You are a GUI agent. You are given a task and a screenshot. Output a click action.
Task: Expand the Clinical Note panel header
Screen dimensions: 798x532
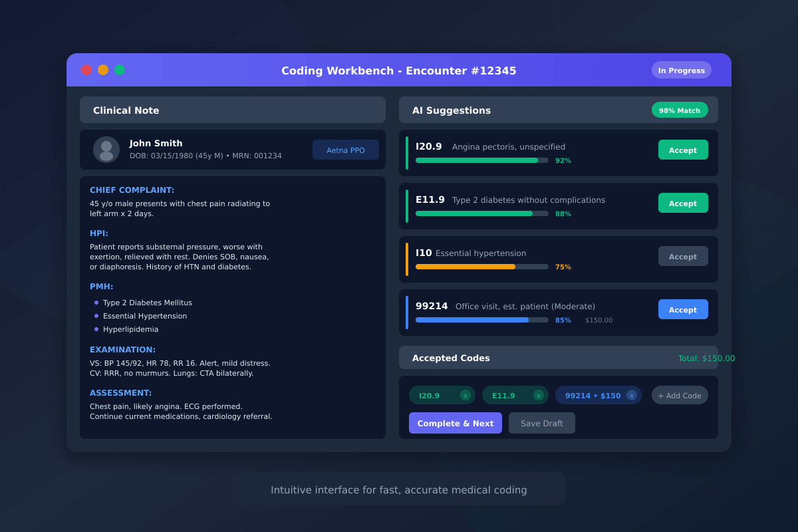pyautogui.click(x=126, y=110)
